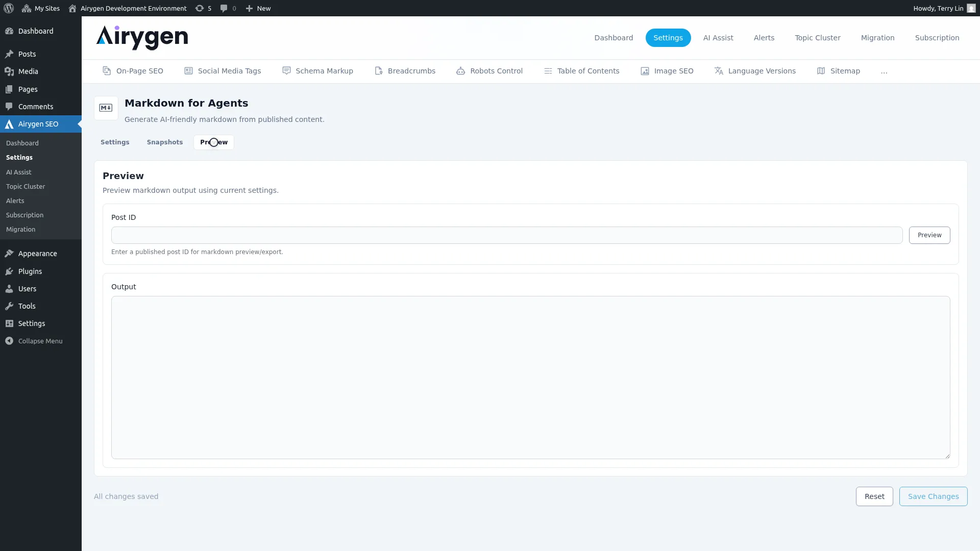This screenshot has height=551, width=980.
Task: Open Alerts in Airygen header
Action: [x=764, y=38]
